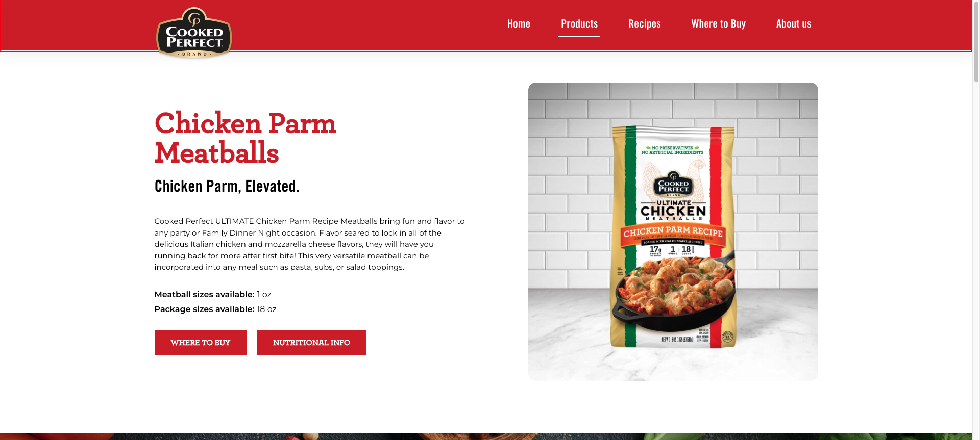This screenshot has width=980, height=440.
Task: Click the 'Chicken Parm, Elevated.' tagline
Action: 227,186
